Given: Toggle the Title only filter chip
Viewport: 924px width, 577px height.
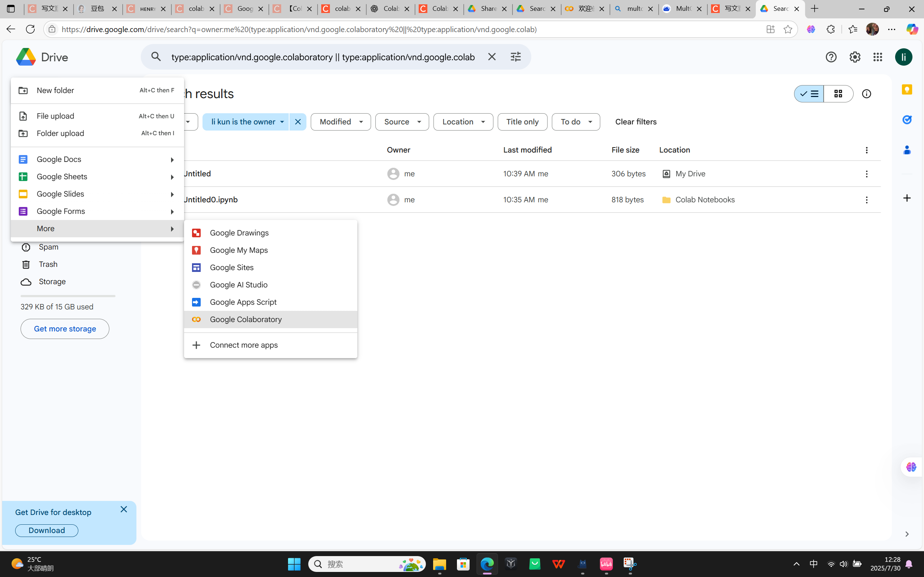Looking at the screenshot, I should click(522, 122).
